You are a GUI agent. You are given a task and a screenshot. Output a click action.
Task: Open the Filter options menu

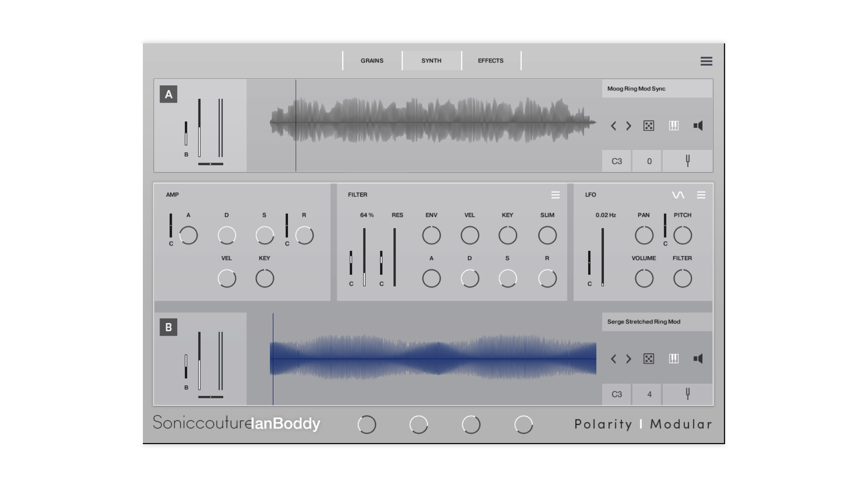click(x=556, y=195)
